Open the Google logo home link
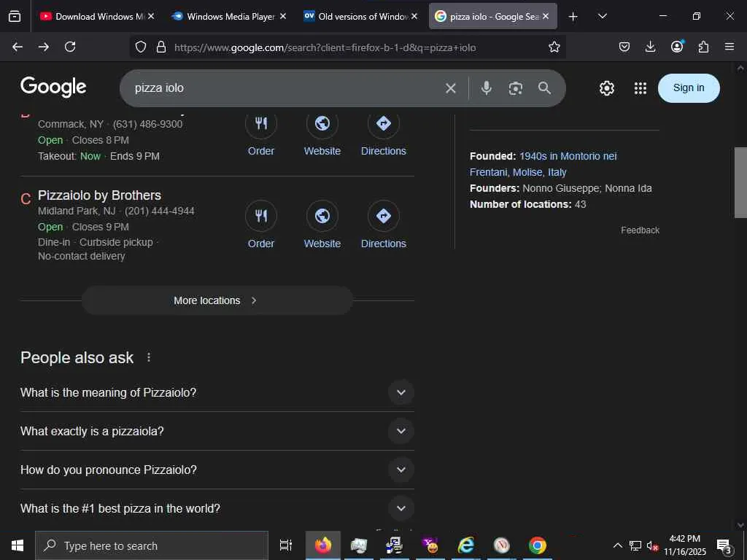The image size is (747, 560). (x=53, y=87)
